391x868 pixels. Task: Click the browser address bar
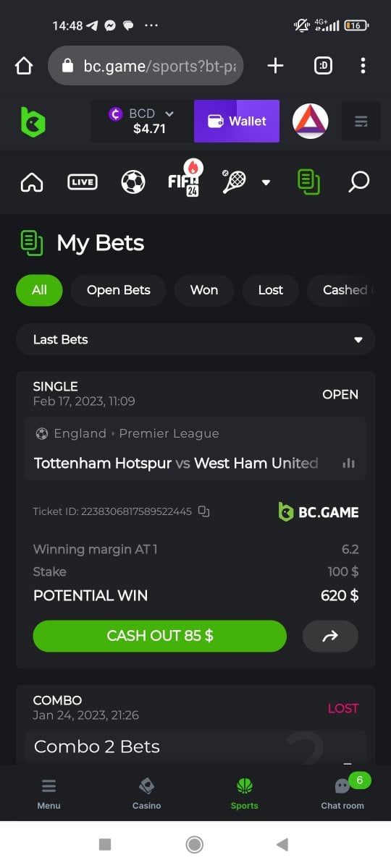(x=146, y=67)
